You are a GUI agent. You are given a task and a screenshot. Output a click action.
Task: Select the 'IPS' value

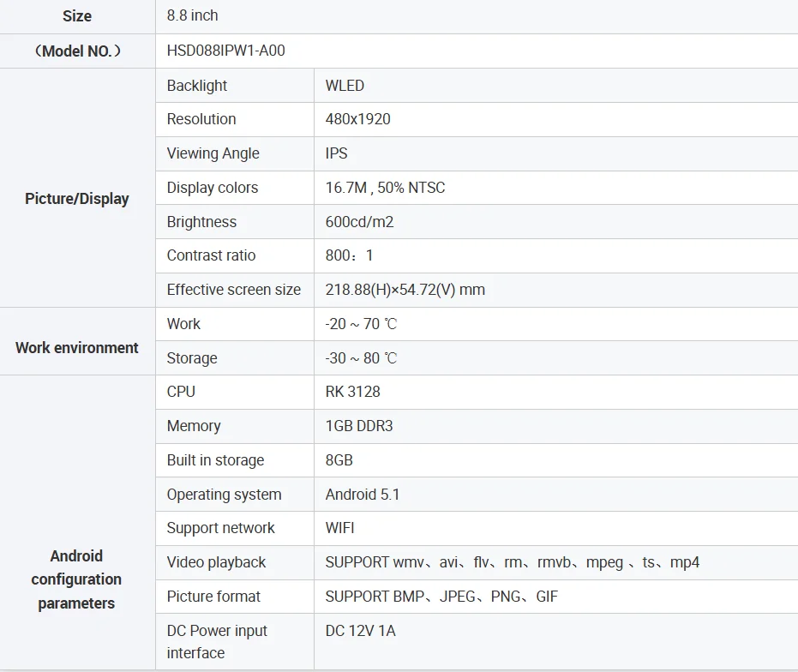click(336, 153)
